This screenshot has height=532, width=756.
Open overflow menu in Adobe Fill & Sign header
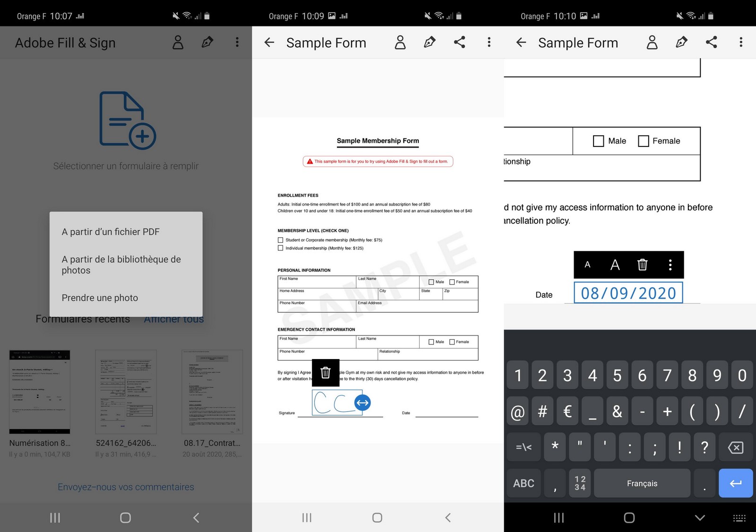[x=237, y=43]
